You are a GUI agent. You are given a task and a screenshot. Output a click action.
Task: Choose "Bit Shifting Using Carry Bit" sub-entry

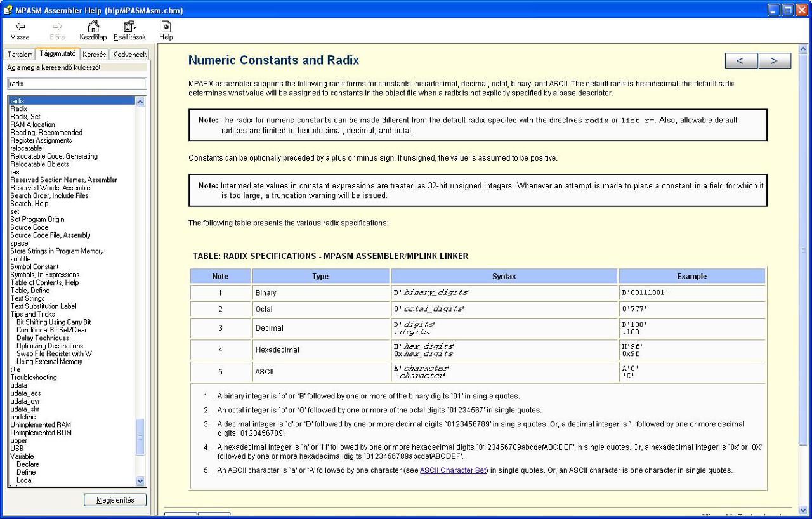pos(54,322)
